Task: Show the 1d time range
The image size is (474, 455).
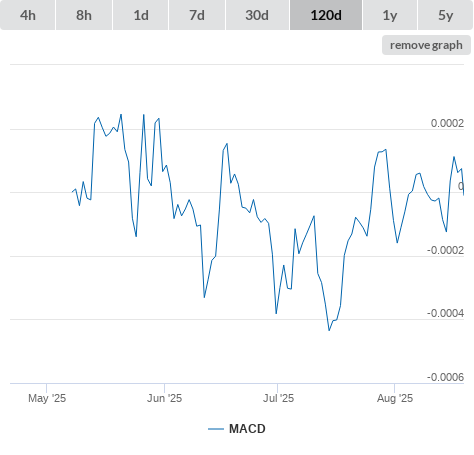Action: pyautogui.click(x=141, y=15)
